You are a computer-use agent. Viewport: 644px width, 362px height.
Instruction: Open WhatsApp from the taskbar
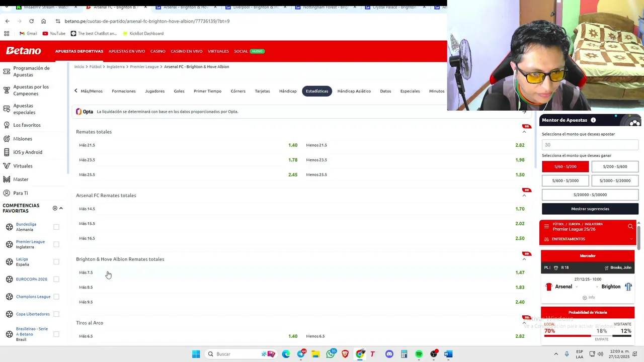[x=331, y=354]
